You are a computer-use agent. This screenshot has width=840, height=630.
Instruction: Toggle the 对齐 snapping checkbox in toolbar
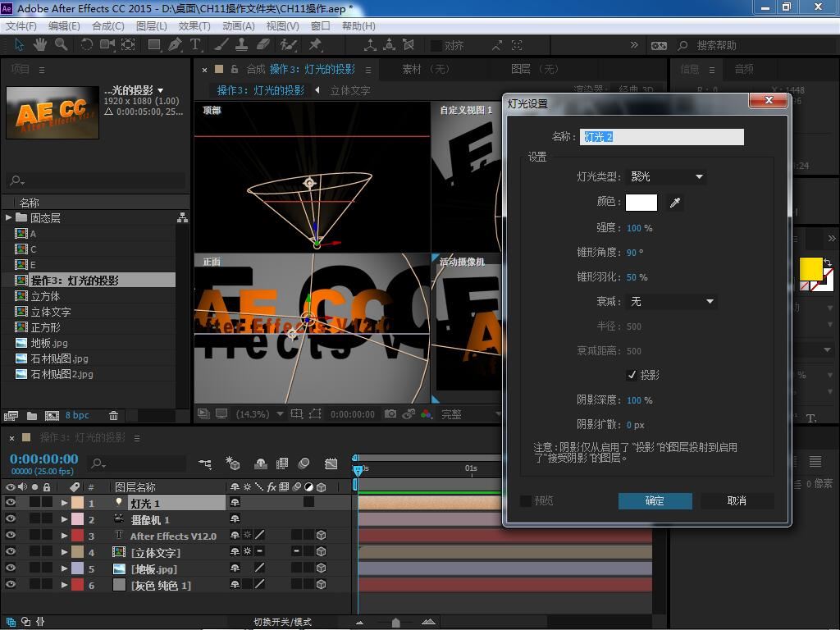pos(436,46)
